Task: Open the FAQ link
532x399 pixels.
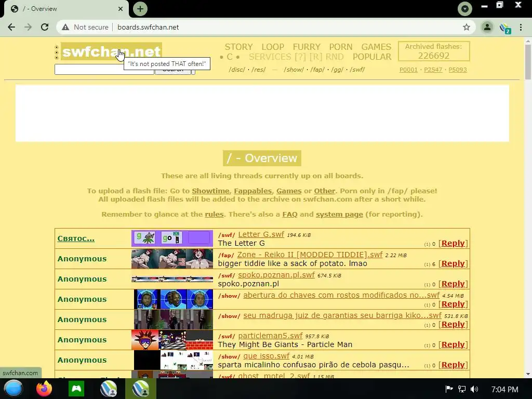Action: coord(290,215)
